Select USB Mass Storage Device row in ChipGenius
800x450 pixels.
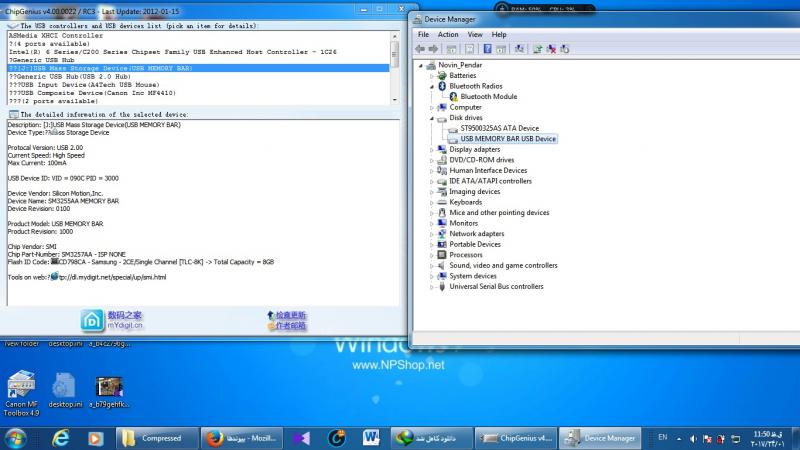point(199,68)
